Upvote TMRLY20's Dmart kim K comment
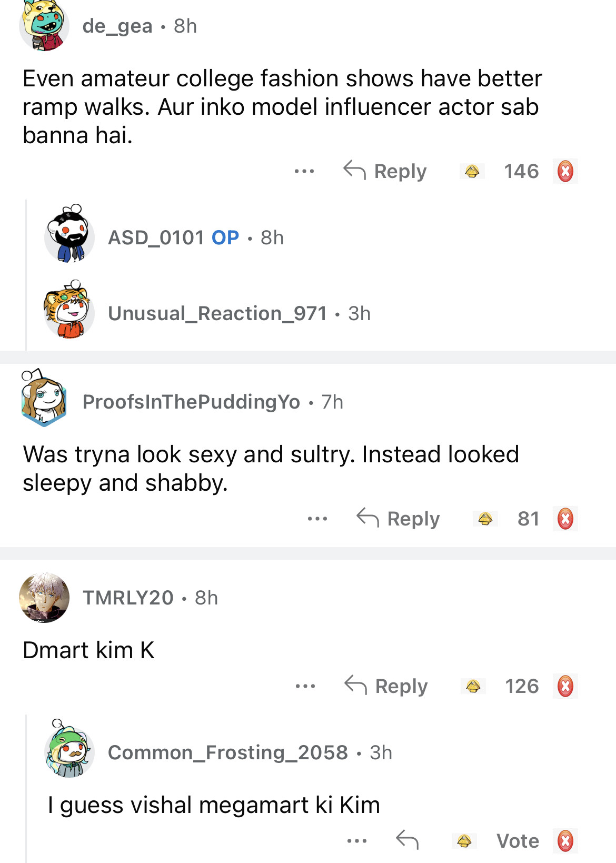Screen dimensions: 616x863 click(473, 686)
